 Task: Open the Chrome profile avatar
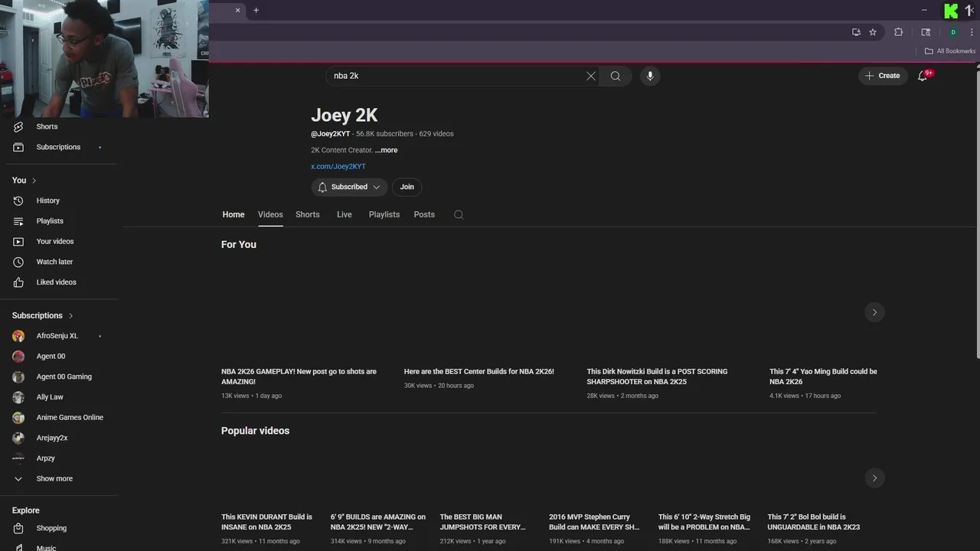953,32
